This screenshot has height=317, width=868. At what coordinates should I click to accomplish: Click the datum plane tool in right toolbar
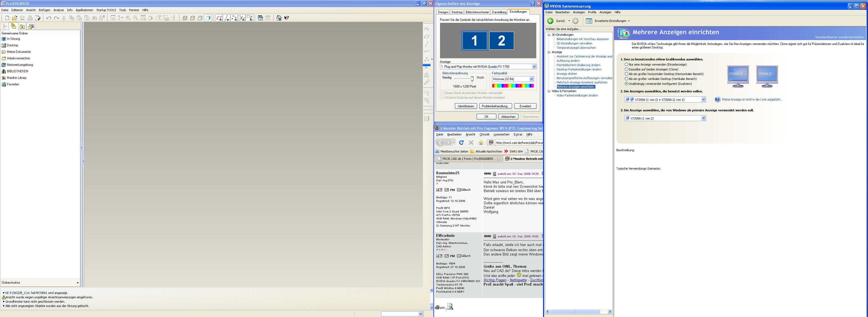click(x=427, y=36)
